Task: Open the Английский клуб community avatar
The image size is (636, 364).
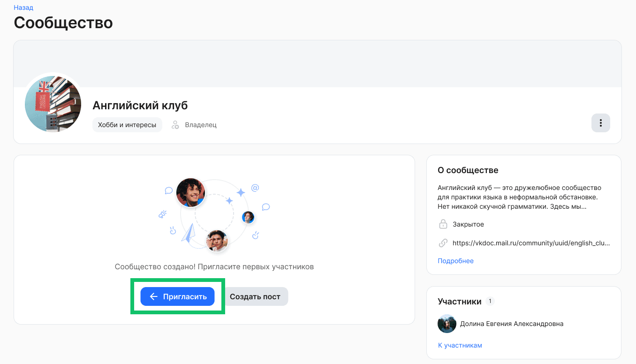Action: pyautogui.click(x=53, y=104)
